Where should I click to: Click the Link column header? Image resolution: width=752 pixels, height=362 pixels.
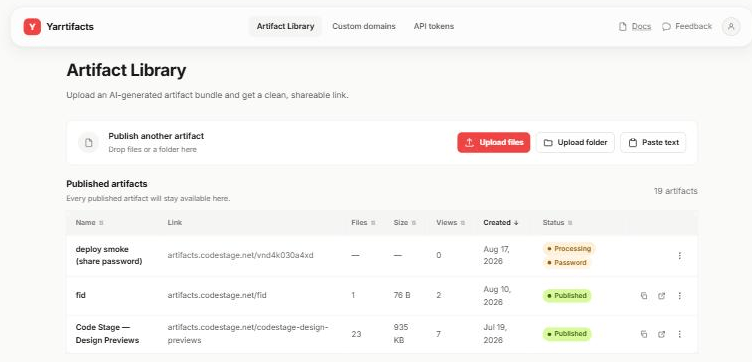(x=175, y=222)
